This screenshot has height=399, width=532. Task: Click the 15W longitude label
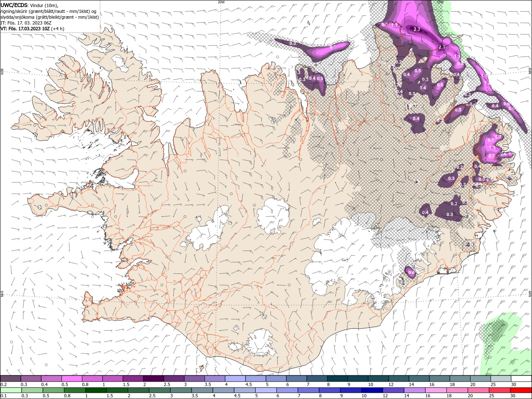click(x=440, y=2)
